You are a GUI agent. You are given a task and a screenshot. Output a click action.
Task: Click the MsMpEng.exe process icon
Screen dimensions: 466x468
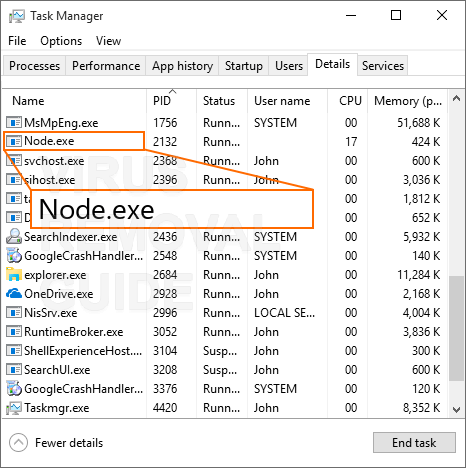(14, 123)
